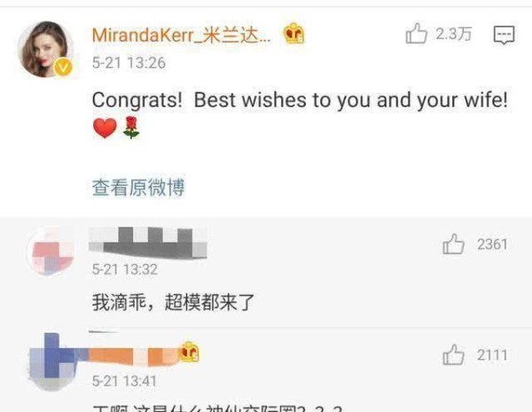Select the comment 我滴乖，超模都来了
Screen dimensions: 532x412
173,302
